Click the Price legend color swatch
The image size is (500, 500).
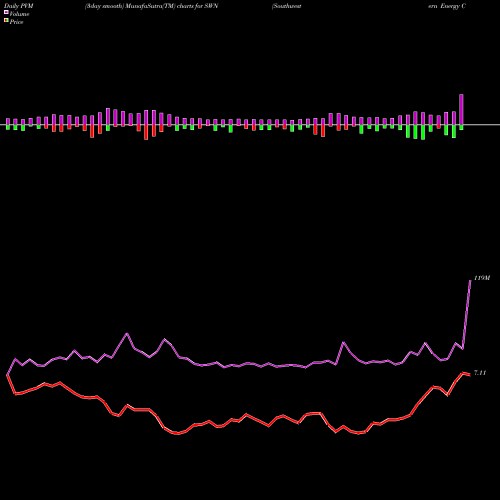coord(6,21)
